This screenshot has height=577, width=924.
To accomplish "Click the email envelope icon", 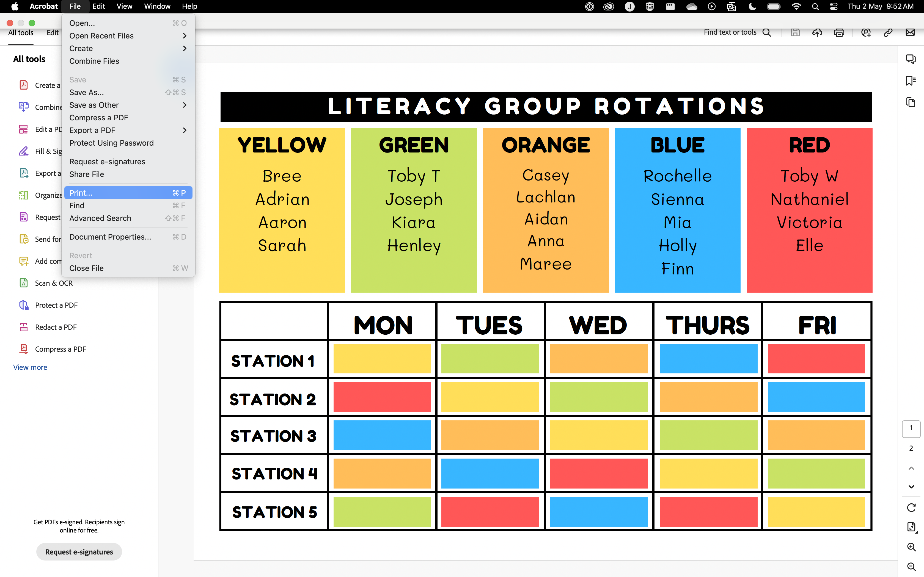I will pos(910,32).
